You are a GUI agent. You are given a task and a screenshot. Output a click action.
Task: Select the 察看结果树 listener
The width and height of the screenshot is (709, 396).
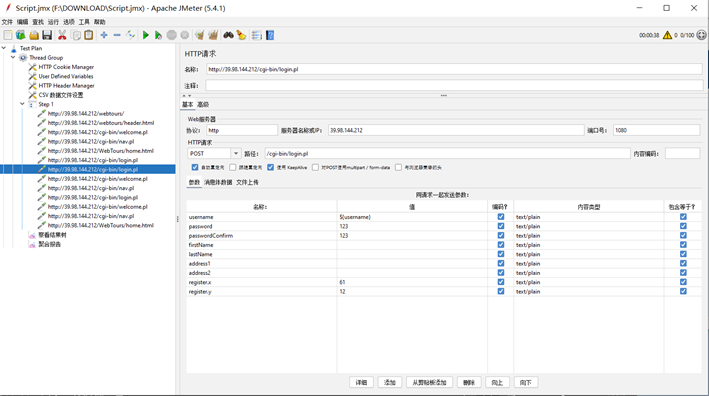click(x=52, y=235)
